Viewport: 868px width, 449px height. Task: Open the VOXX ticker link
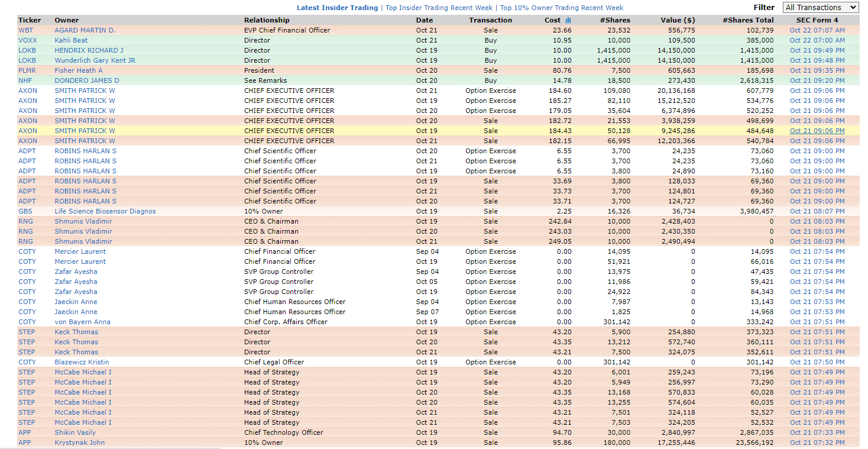click(x=27, y=40)
